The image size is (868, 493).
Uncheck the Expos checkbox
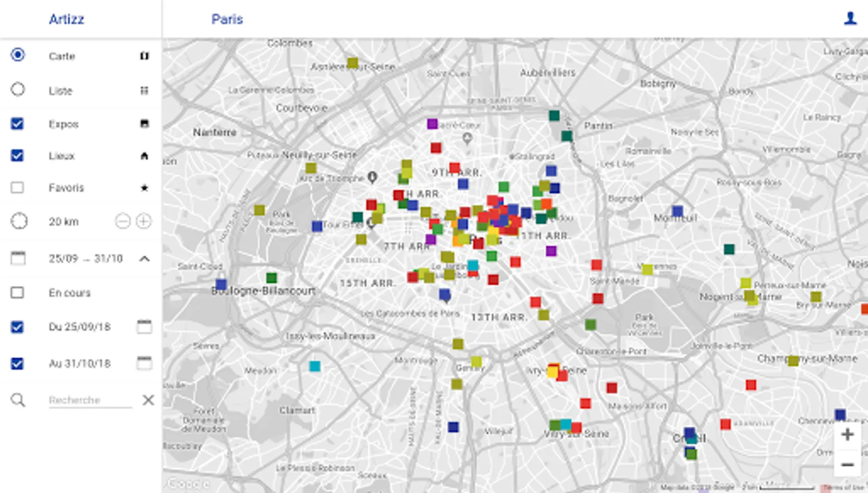pyautogui.click(x=18, y=123)
